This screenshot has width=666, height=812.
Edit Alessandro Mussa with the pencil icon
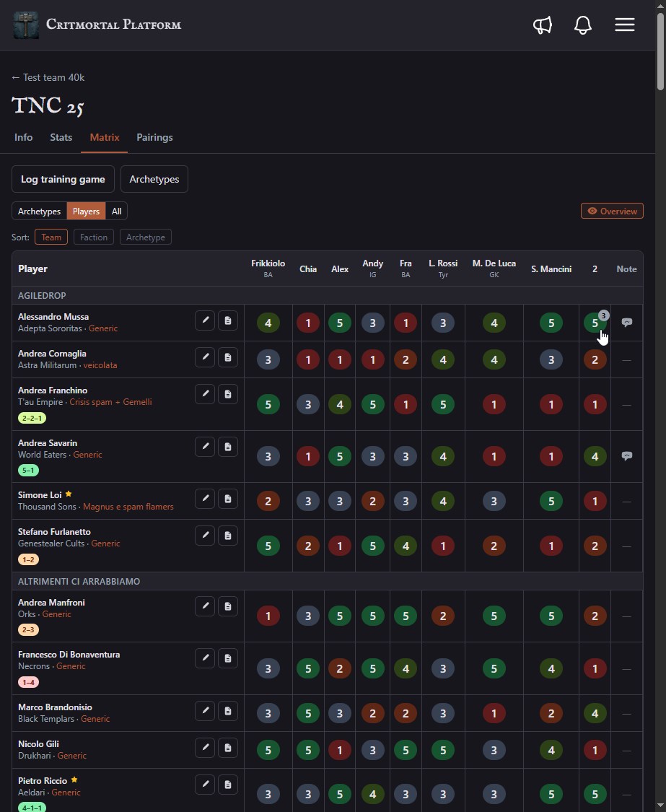pyautogui.click(x=205, y=320)
